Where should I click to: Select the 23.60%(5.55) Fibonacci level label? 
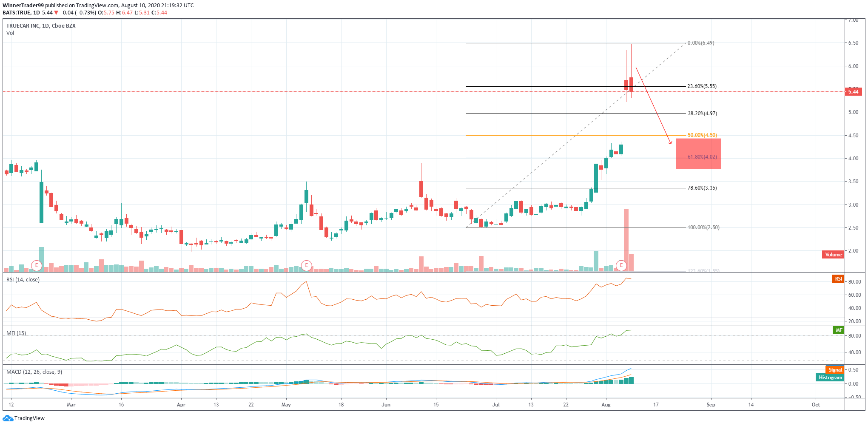(x=702, y=86)
